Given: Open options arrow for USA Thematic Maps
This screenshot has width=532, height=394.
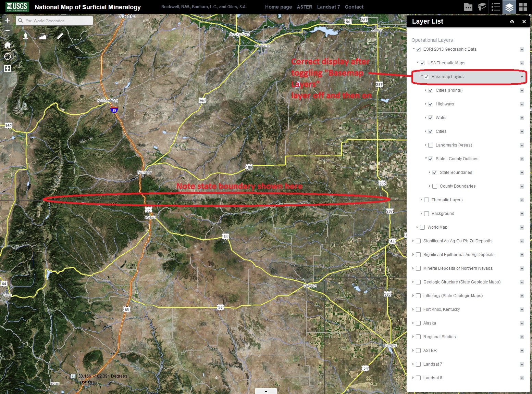Looking at the screenshot, I should tap(522, 63).
